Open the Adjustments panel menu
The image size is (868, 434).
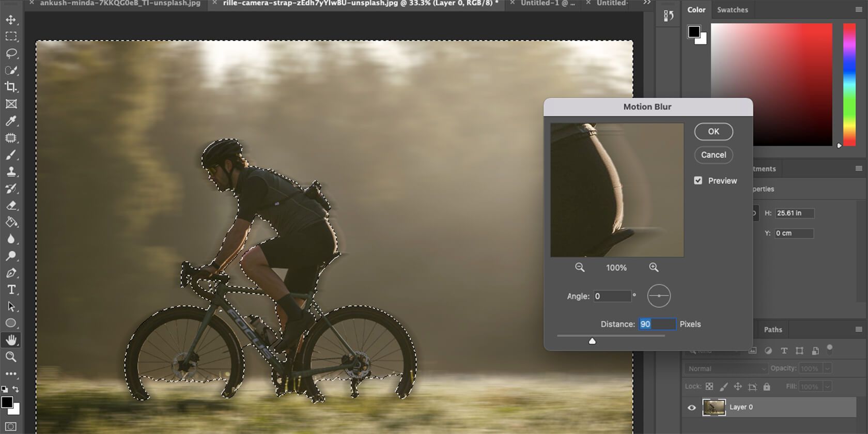click(x=859, y=168)
